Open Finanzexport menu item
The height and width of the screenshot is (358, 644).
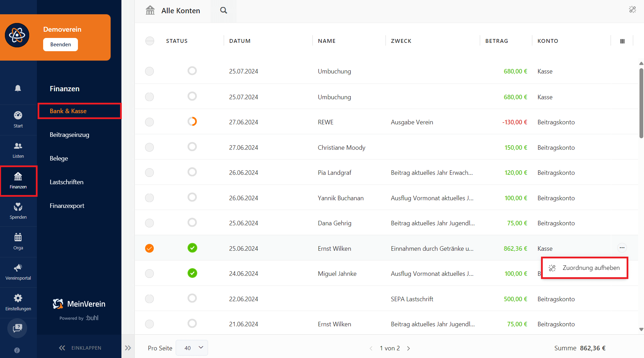67,206
